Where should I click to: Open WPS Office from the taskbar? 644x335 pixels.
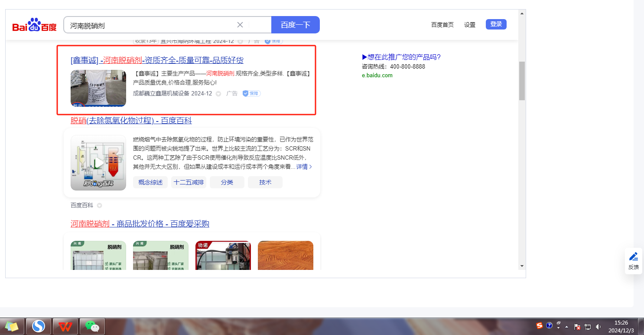tap(65, 326)
